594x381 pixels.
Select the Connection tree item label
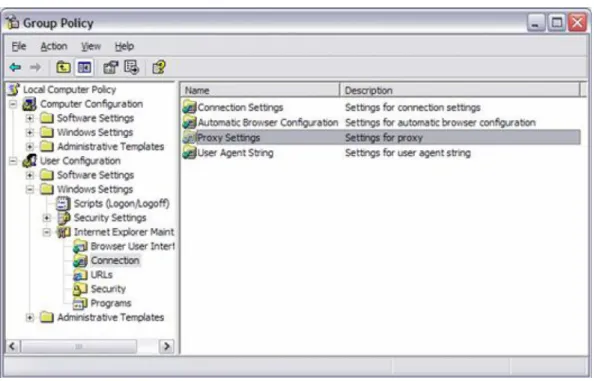(x=115, y=261)
